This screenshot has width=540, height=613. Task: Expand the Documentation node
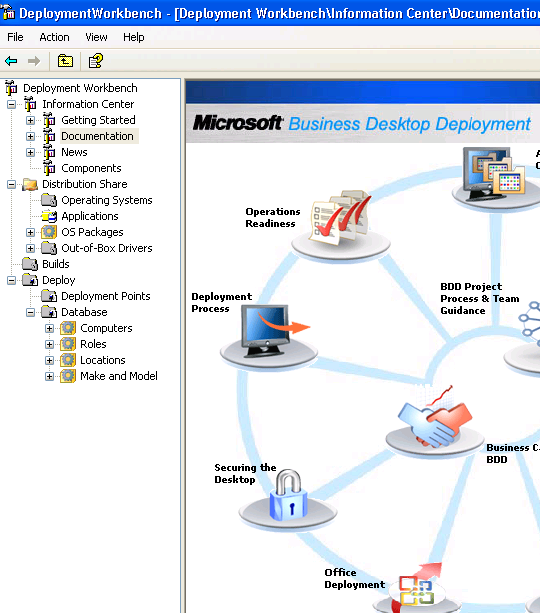(30, 136)
